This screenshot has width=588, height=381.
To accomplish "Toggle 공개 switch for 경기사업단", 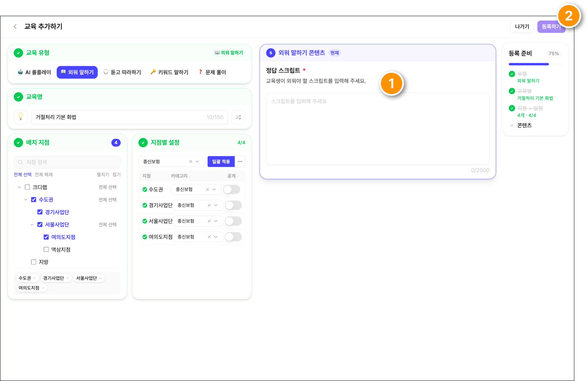I will click(x=233, y=205).
